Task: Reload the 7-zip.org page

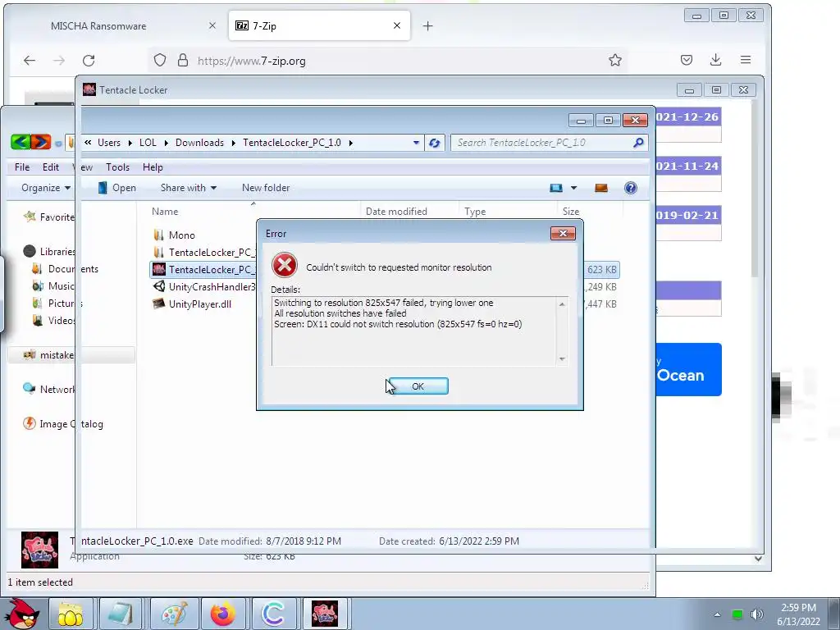Action: click(x=89, y=61)
